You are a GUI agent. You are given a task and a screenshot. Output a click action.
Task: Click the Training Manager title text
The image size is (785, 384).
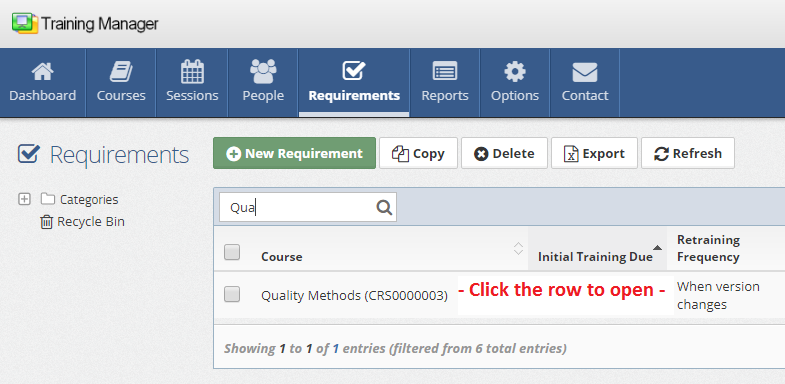coord(100,24)
